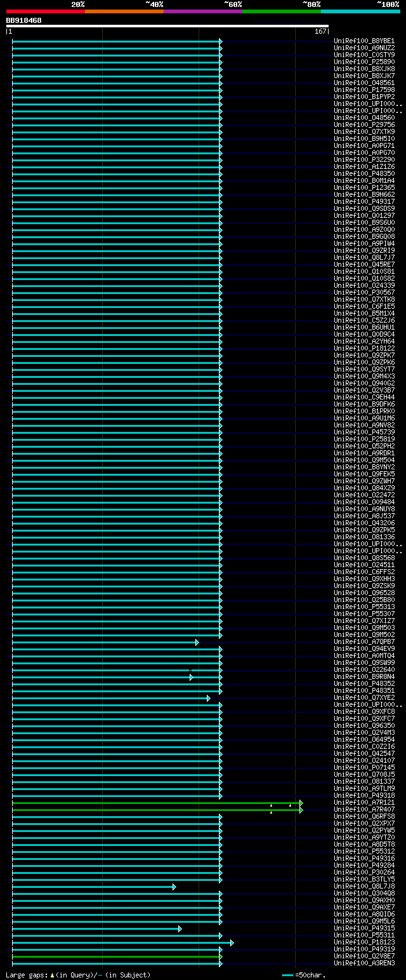Image resolution: width=406 pixels, height=980 pixels.
Task: Click hit label UniRef100_A1Z1Z6
Action: [x=364, y=167]
